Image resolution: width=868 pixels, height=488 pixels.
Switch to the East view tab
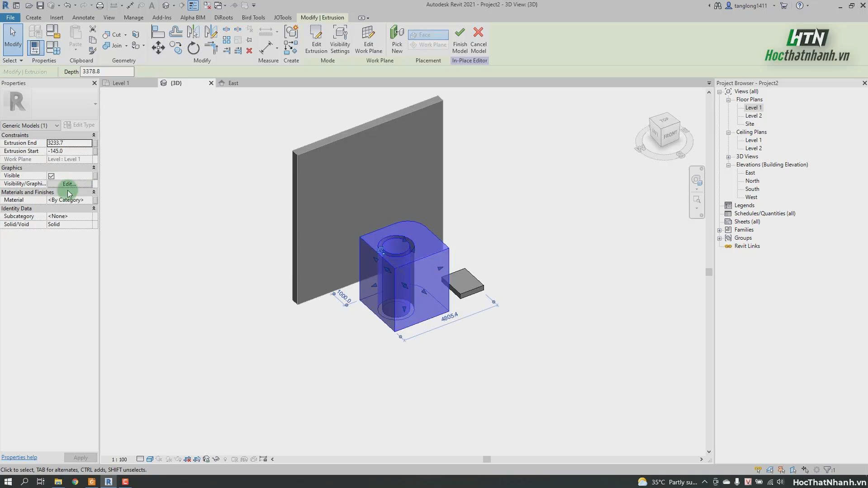pos(233,83)
